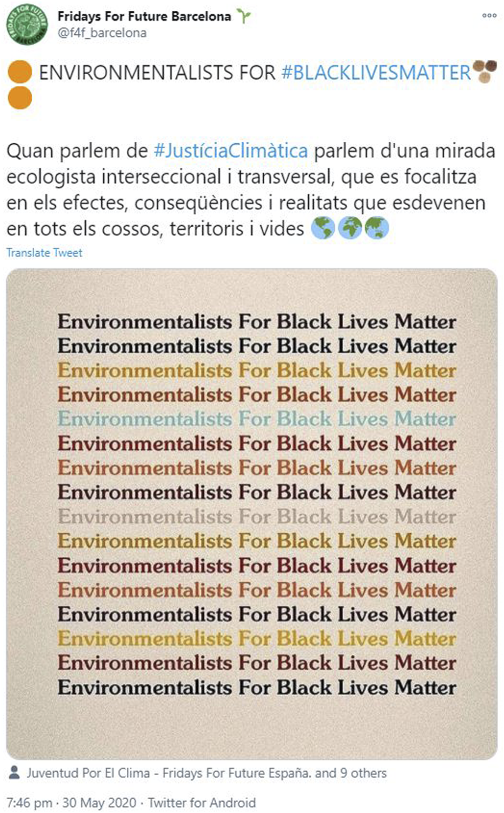Click the Asia-Australia globe emoji
504x813 pixels.
coord(377,228)
